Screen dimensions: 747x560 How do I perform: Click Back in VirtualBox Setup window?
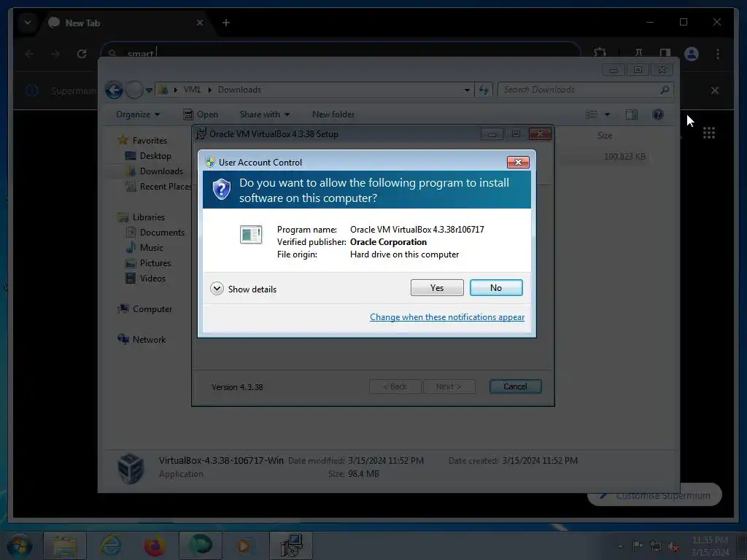pos(395,386)
